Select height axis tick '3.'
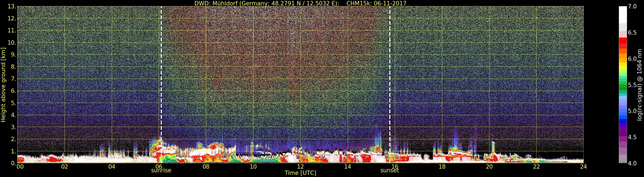 pos(14,127)
